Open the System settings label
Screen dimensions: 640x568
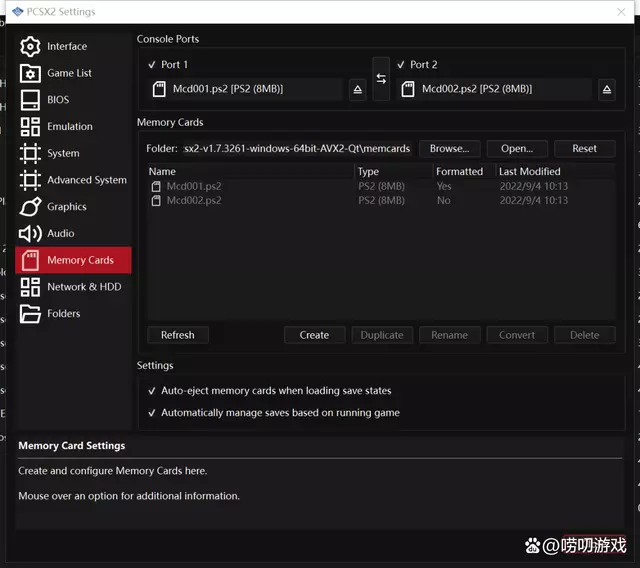63,153
